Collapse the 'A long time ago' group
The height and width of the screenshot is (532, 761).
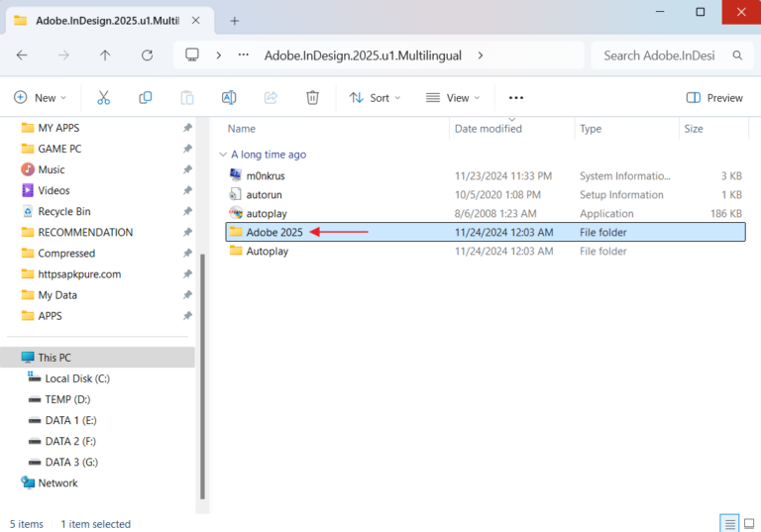click(222, 155)
